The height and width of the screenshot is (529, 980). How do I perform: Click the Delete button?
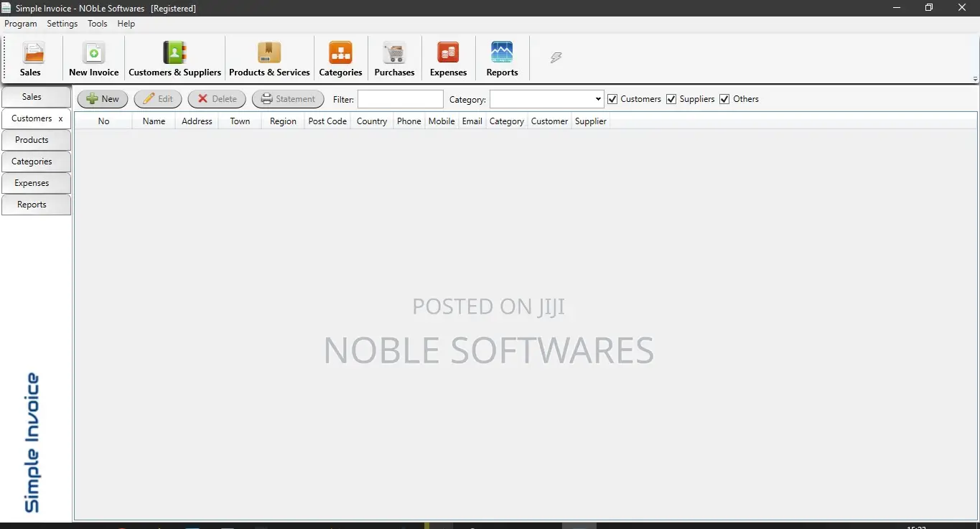(217, 99)
